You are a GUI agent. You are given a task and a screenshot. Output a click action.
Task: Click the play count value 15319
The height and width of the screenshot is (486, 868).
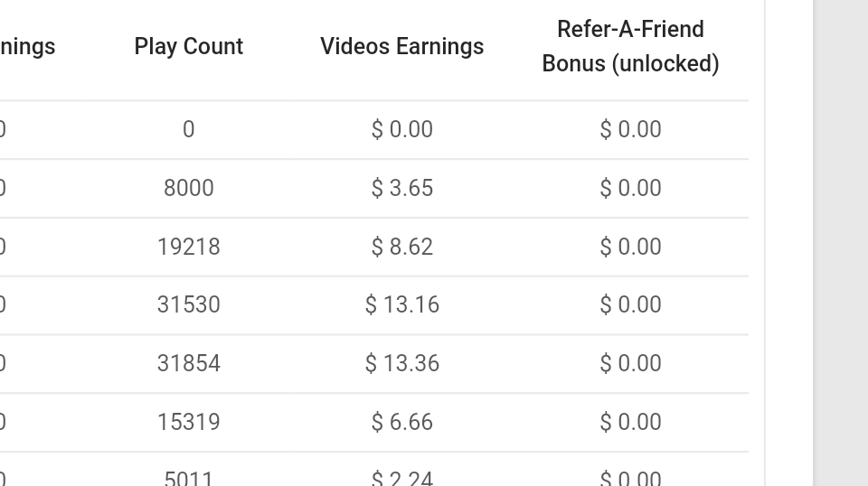tap(188, 422)
